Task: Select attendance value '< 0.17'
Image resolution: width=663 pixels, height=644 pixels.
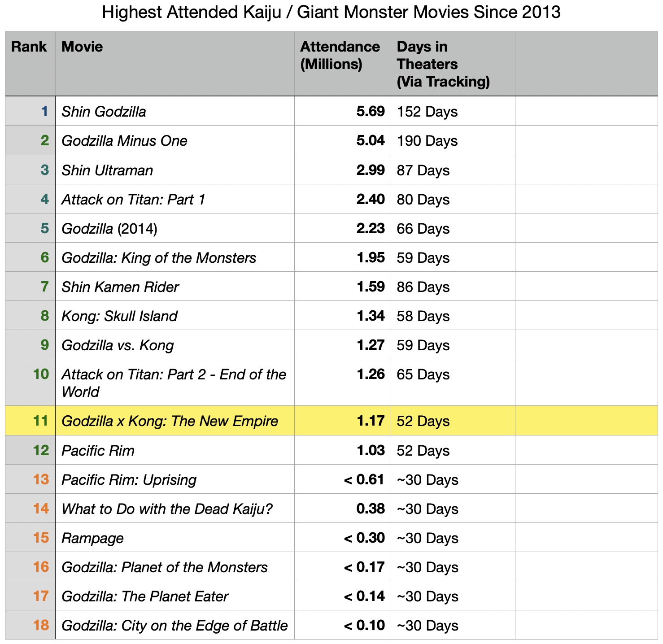Action: point(364,567)
